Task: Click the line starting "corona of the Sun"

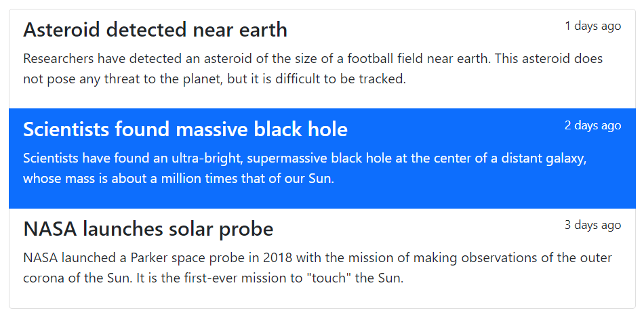Action: click(214, 278)
